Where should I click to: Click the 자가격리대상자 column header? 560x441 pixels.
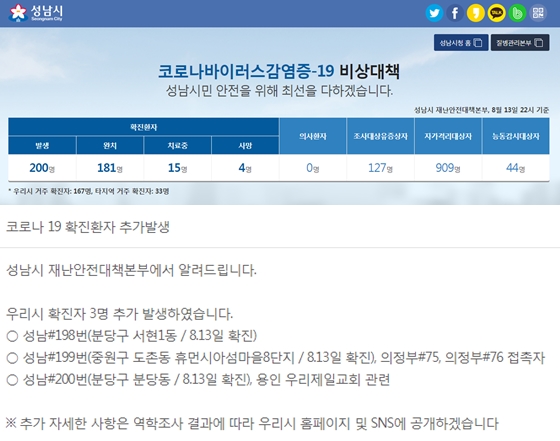click(448, 136)
